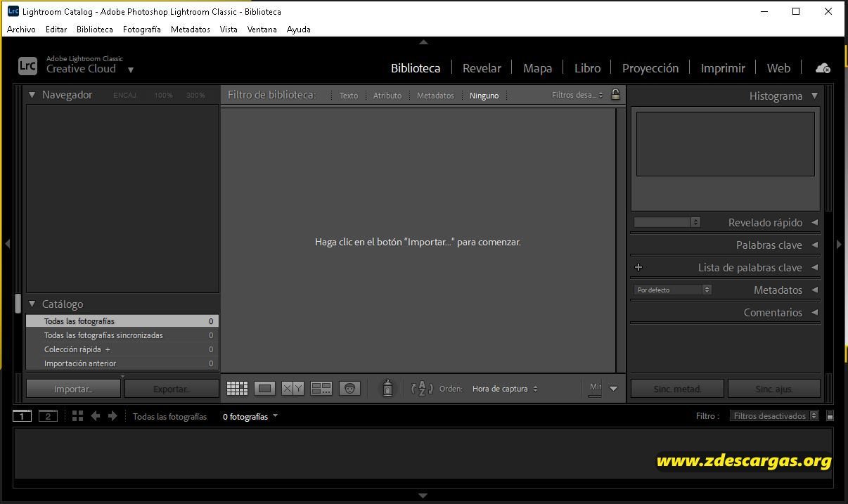This screenshot has width=848, height=504.
Task: Open toolbar content options triangle
Action: coord(613,388)
